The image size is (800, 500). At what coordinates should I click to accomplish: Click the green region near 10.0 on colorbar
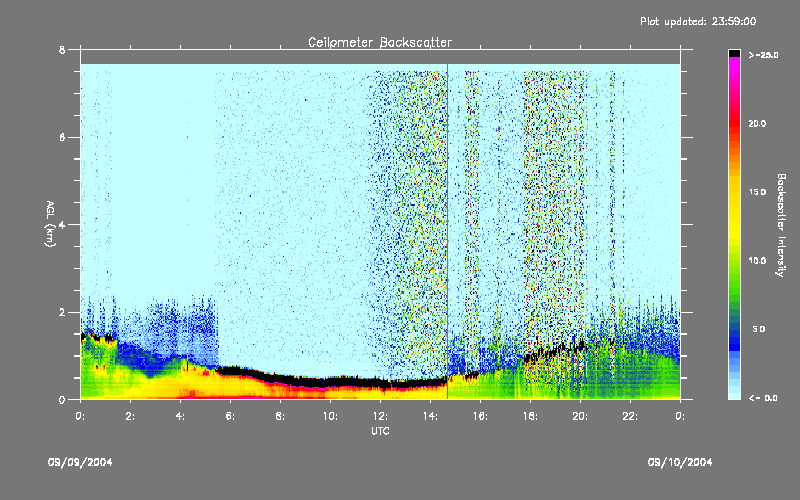(734, 261)
